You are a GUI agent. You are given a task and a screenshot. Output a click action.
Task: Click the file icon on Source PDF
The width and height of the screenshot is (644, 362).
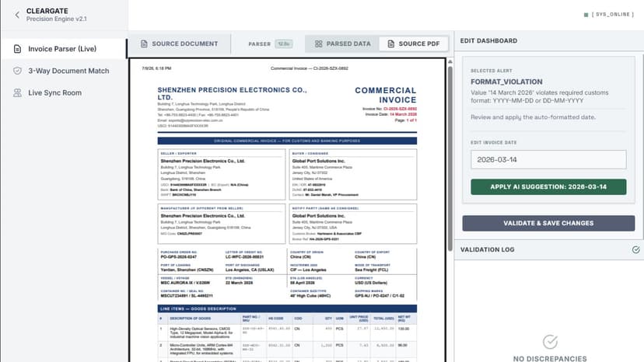[391, 44]
